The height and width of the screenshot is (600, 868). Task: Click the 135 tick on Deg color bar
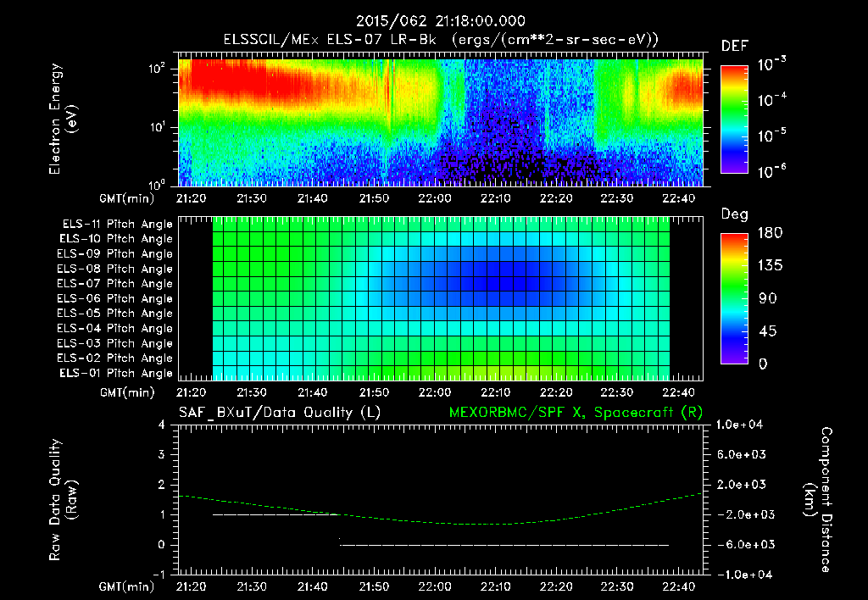[x=770, y=266]
